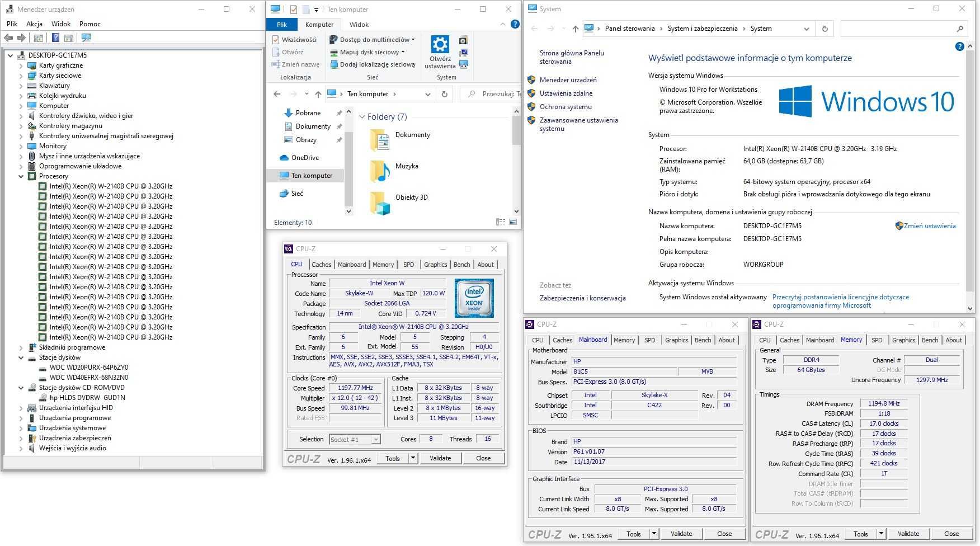The height and width of the screenshot is (546, 980).
Task: Switch Explorer to large thumbnails view icon
Action: (513, 222)
